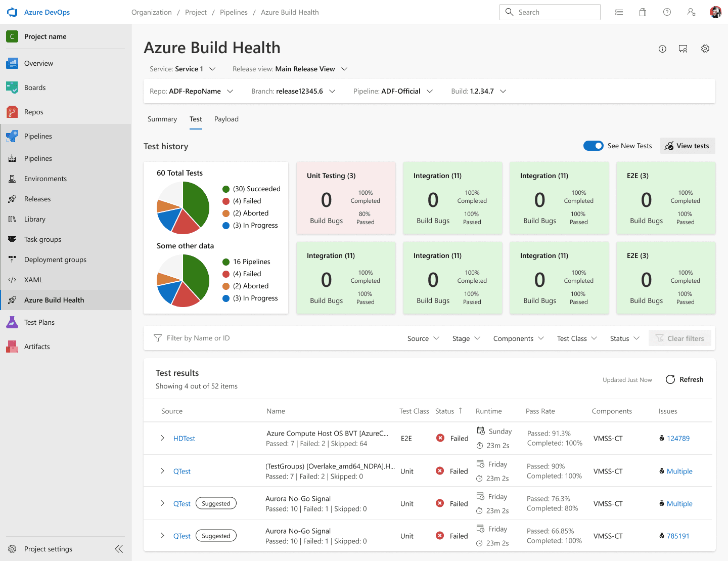This screenshot has width=728, height=561.
Task: Open the Build 1.2.34.7 dropdown
Action: (479, 91)
